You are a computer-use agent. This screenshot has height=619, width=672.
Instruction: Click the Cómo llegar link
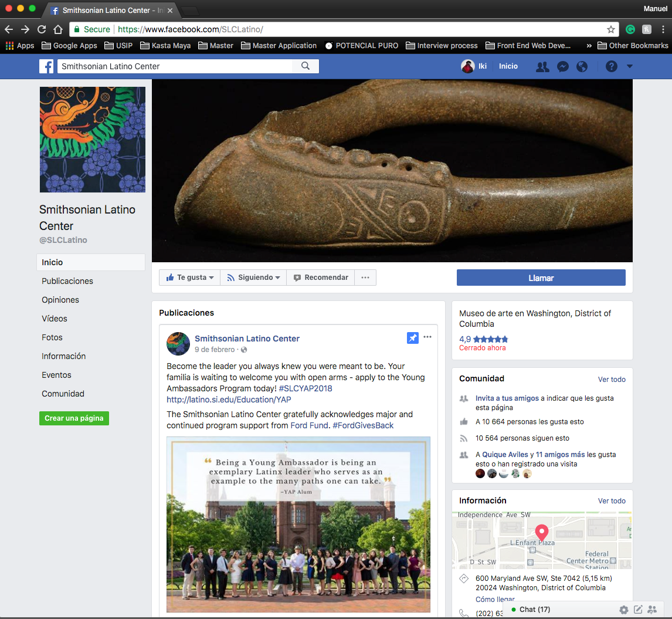pyautogui.click(x=495, y=599)
